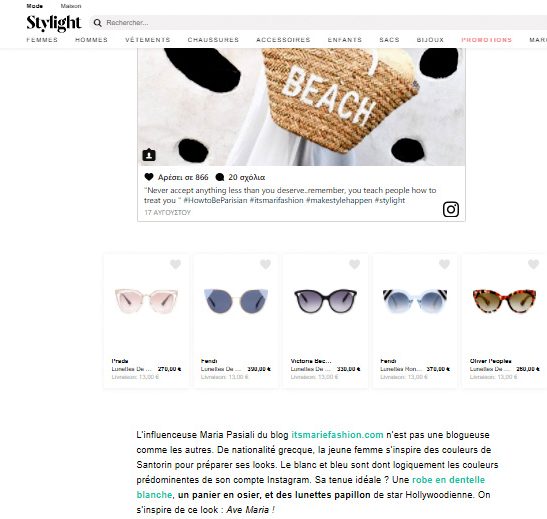The width and height of the screenshot is (547, 519).
Task: Favorite the Oliver Peoples tortoise sunglasses
Action: (x=534, y=264)
